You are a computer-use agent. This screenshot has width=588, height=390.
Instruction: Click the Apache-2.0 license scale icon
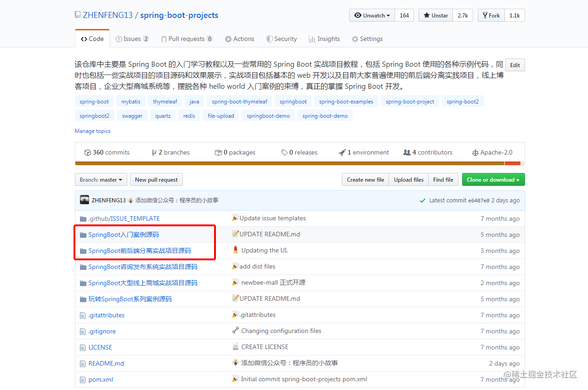(x=475, y=153)
